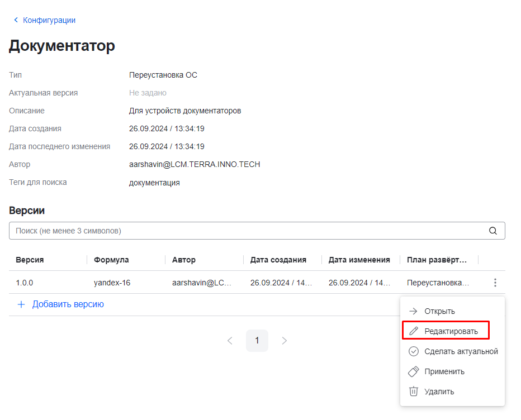
Task: Click the search magnifier icon in versions field
Action: coord(492,231)
